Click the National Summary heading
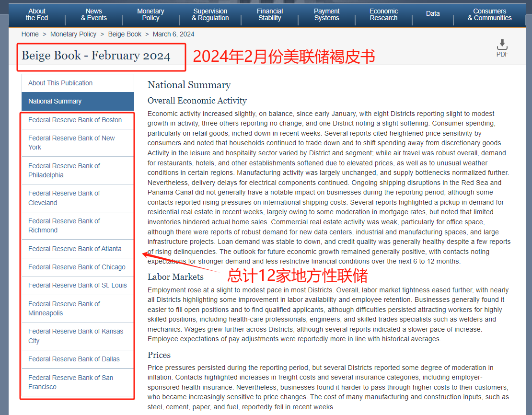The width and height of the screenshot is (532, 415). (189, 85)
